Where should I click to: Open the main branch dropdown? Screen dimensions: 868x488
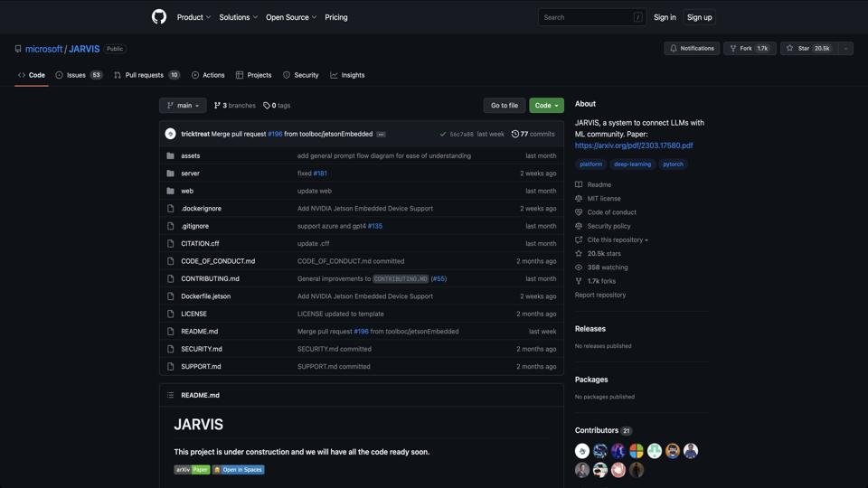click(x=183, y=106)
